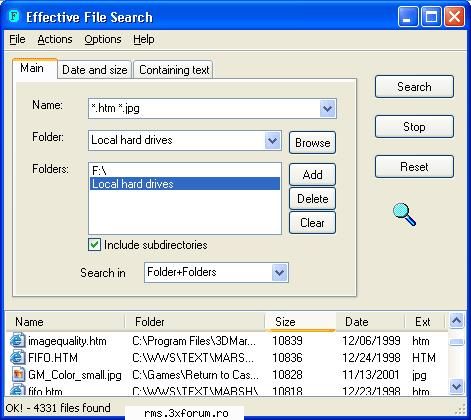Select the FIFO.HTM file name
The width and height of the screenshot is (471, 420).
click(x=53, y=358)
